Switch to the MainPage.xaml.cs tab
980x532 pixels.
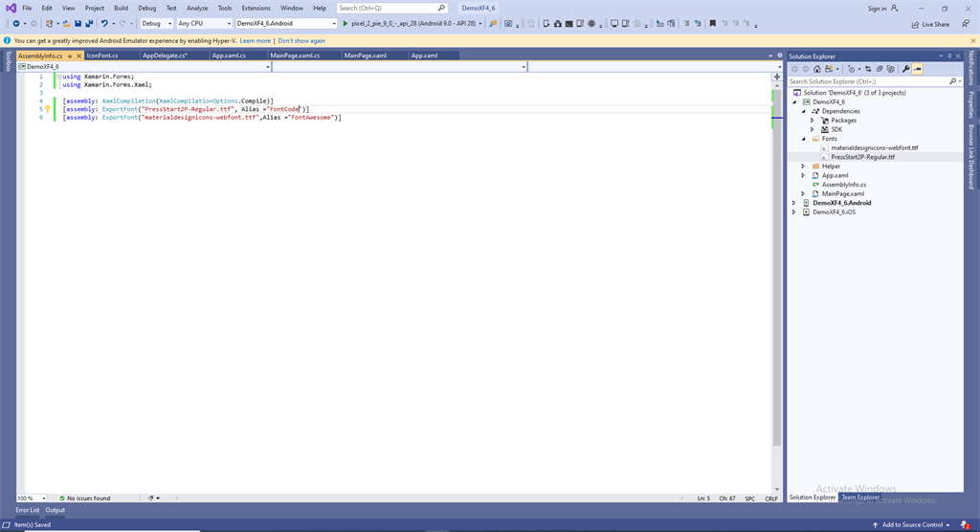click(x=295, y=55)
